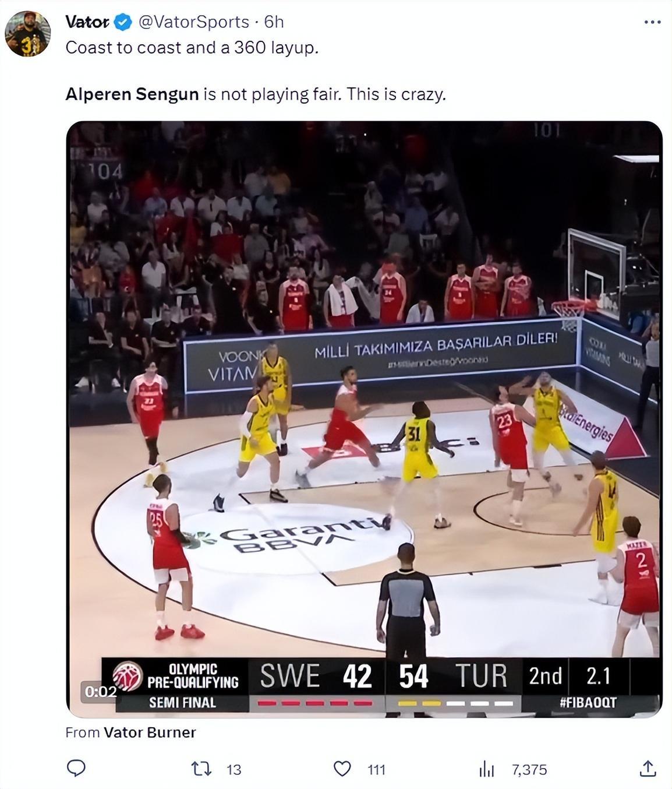The width and height of the screenshot is (672, 789).
Task: Open the Vator Burner source link
Action: [x=150, y=732]
